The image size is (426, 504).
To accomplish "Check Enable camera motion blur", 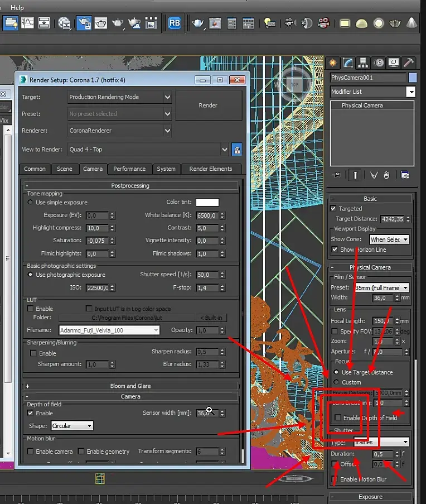I will tap(30, 452).
